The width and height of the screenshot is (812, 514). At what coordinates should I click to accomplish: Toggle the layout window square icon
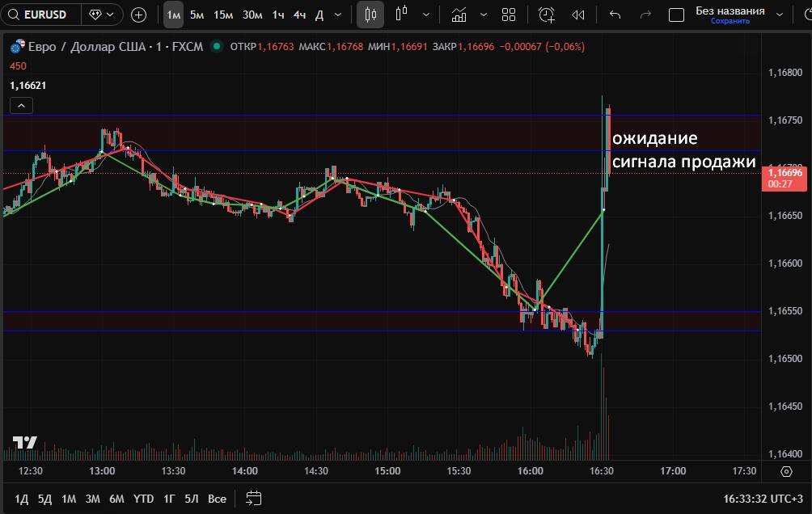(677, 15)
